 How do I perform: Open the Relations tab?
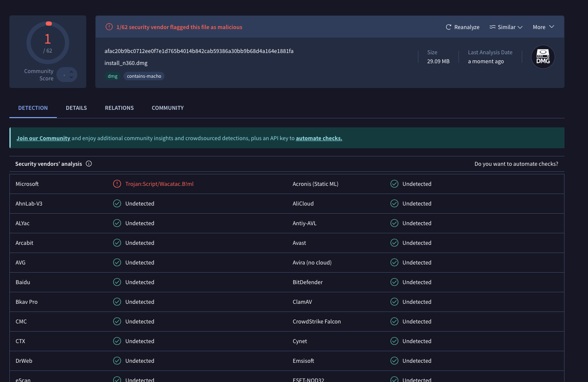coord(119,108)
